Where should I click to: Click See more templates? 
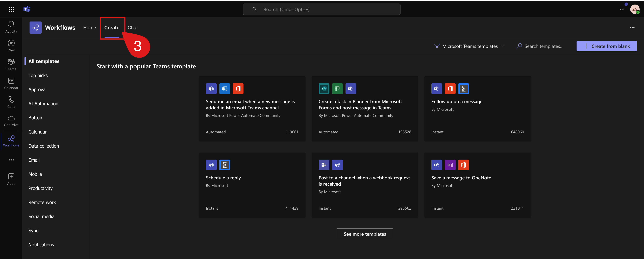pos(365,234)
